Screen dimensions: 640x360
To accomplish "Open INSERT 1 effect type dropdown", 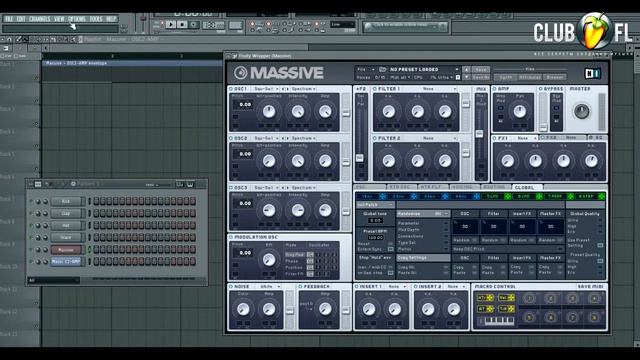I will [x=397, y=287].
